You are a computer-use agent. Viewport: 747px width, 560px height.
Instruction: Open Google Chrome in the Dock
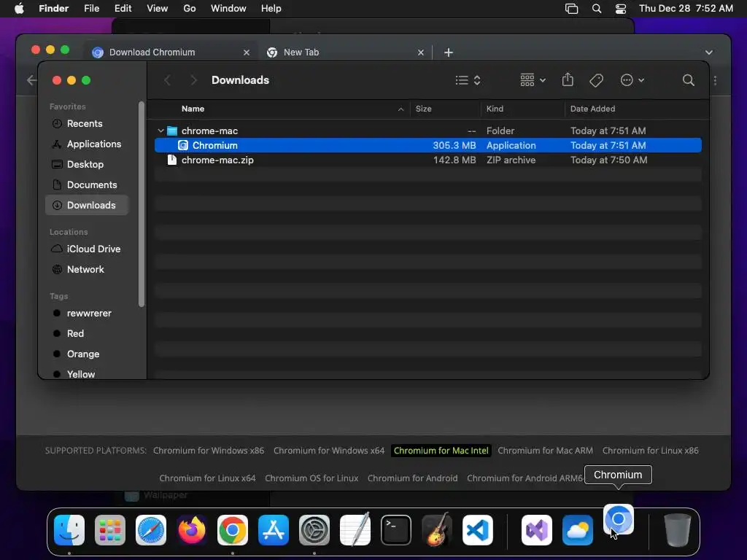coord(233,530)
